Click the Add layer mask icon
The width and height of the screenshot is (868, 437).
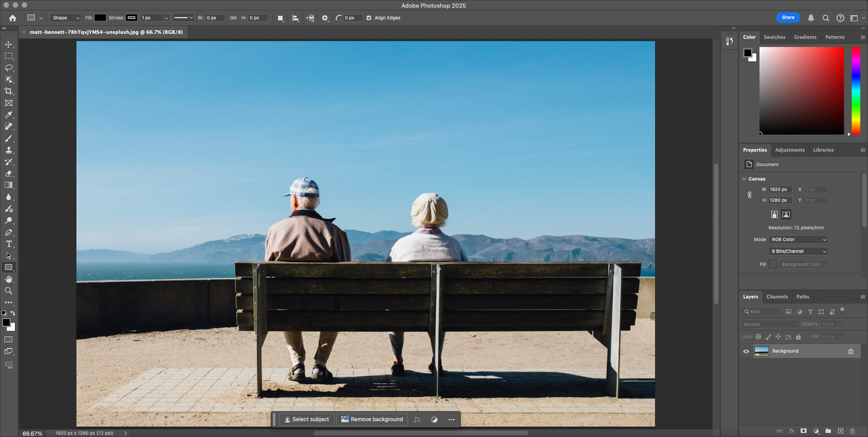click(x=804, y=431)
